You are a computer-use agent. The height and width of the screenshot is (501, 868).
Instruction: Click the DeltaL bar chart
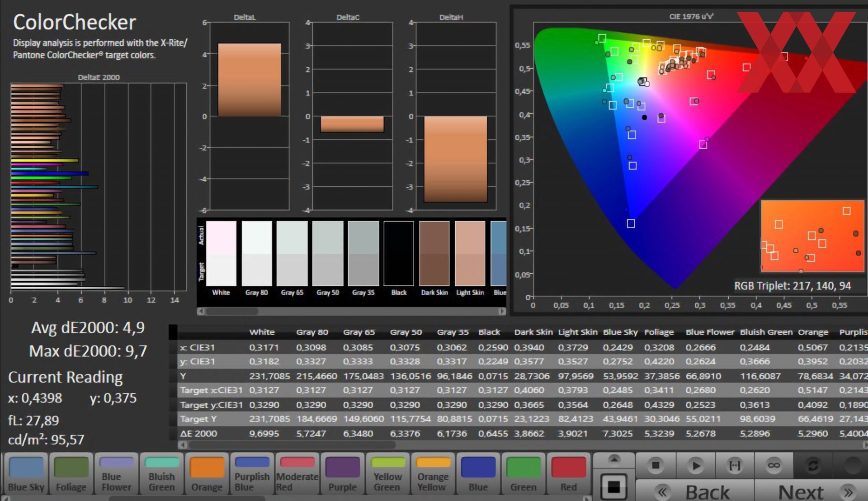[249, 116]
